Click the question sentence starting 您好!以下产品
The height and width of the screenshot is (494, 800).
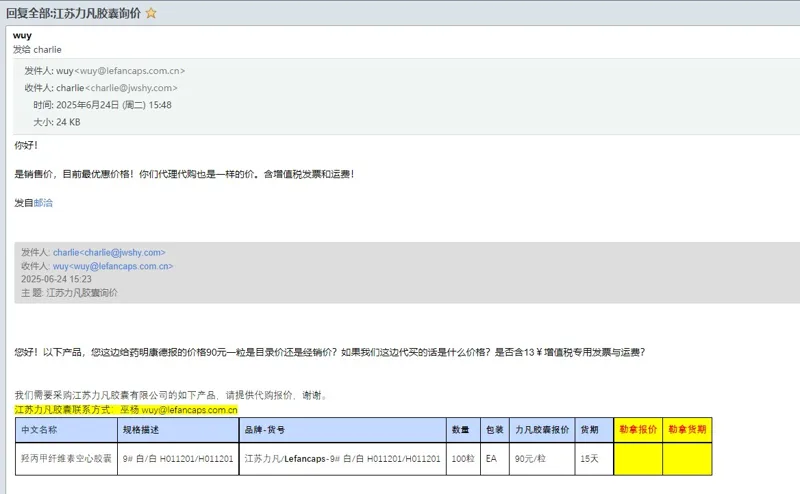click(x=330, y=352)
